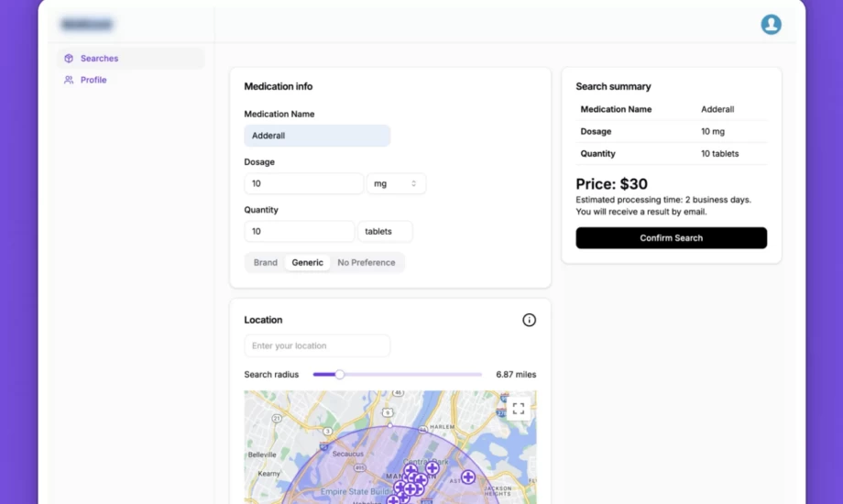This screenshot has height=504, width=843.
Task: Expand the map to fullscreen
Action: 519,409
